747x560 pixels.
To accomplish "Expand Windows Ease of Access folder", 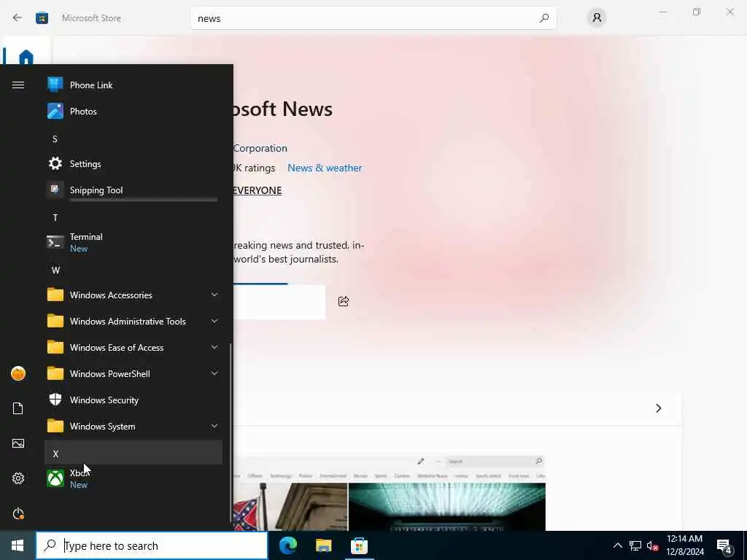I will [133, 347].
